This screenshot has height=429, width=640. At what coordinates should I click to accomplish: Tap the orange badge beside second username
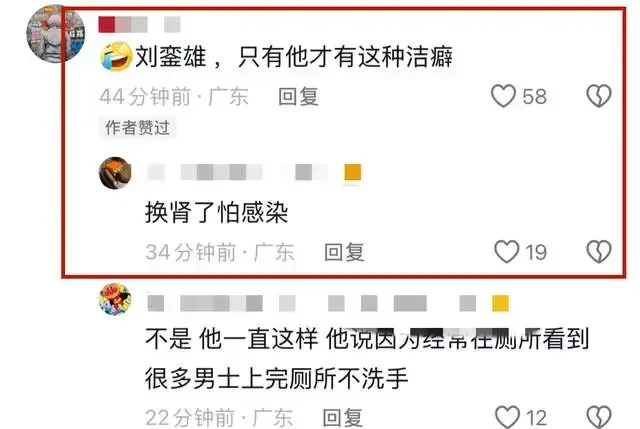click(x=353, y=172)
